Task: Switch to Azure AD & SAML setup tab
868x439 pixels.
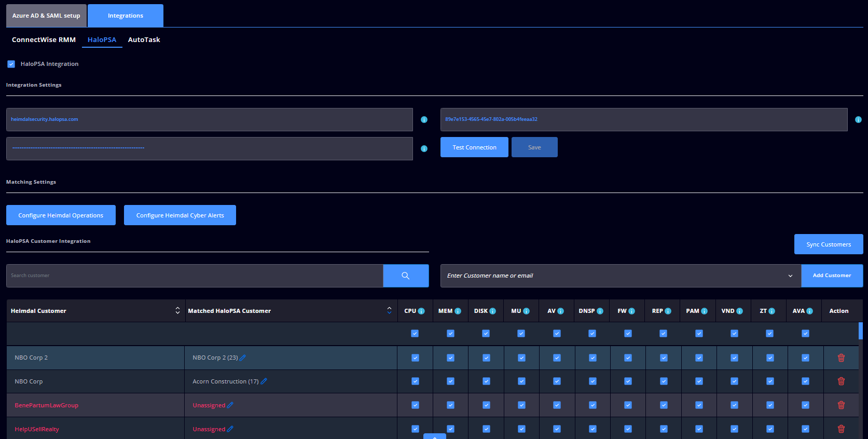Action: tap(46, 16)
